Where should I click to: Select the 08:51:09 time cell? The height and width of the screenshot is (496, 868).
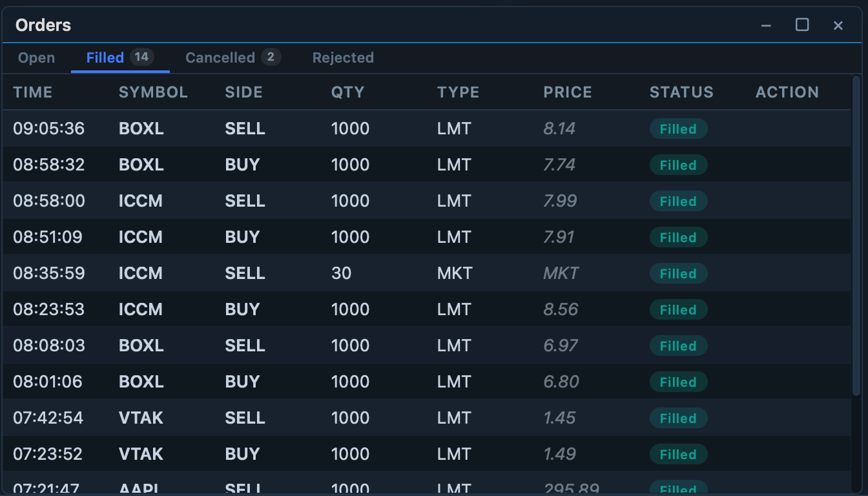pyautogui.click(x=48, y=237)
